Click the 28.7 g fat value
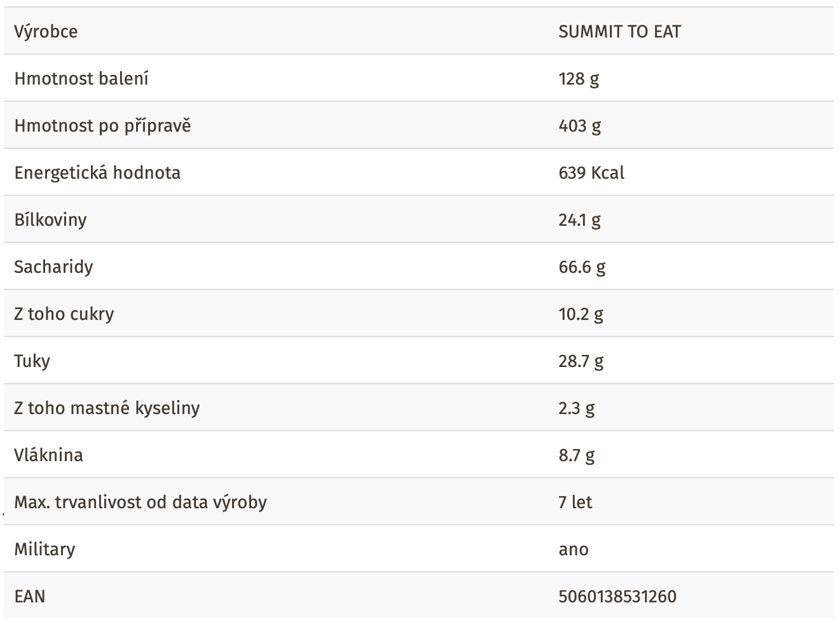 [x=581, y=361]
